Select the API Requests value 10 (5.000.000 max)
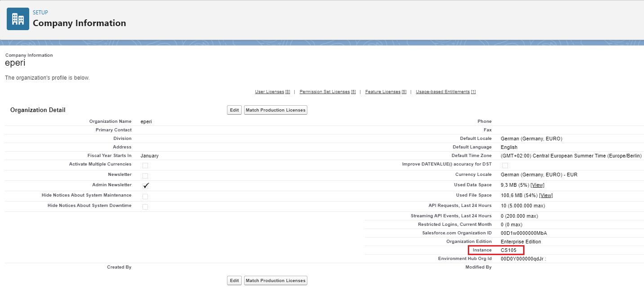Viewport: 644px width, 287px height. [x=523, y=206]
